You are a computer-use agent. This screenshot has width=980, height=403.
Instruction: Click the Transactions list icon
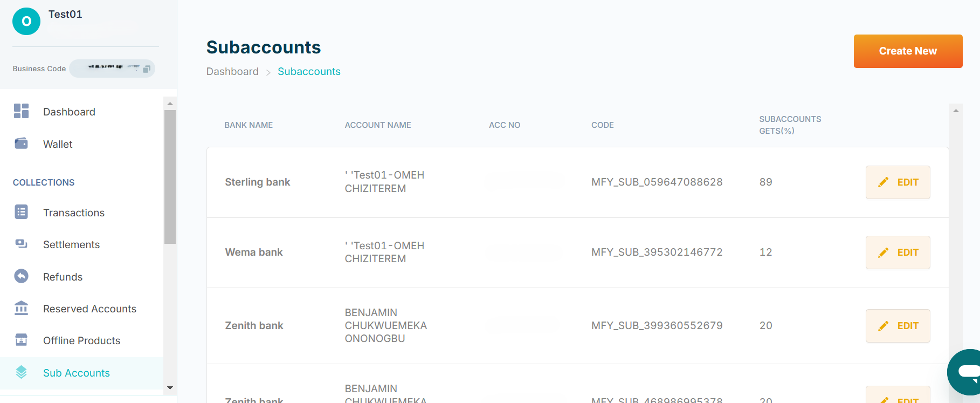tap(21, 212)
